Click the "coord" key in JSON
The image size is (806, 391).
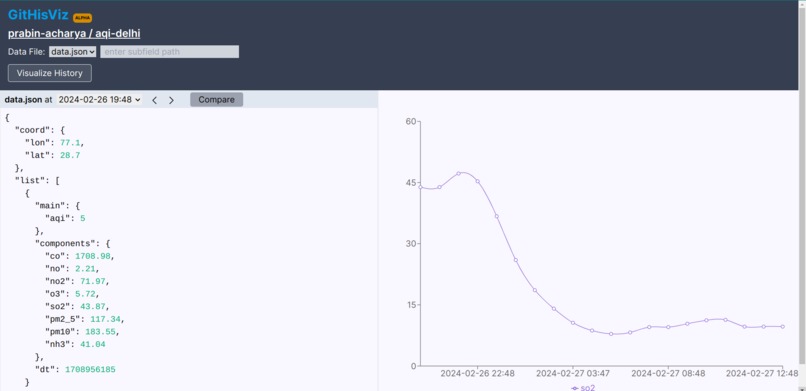pos(32,130)
